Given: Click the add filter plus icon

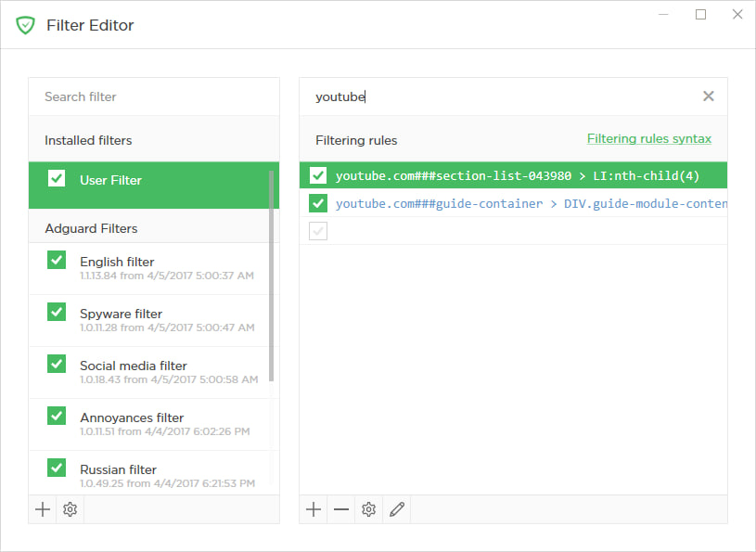Looking at the screenshot, I should [x=43, y=509].
